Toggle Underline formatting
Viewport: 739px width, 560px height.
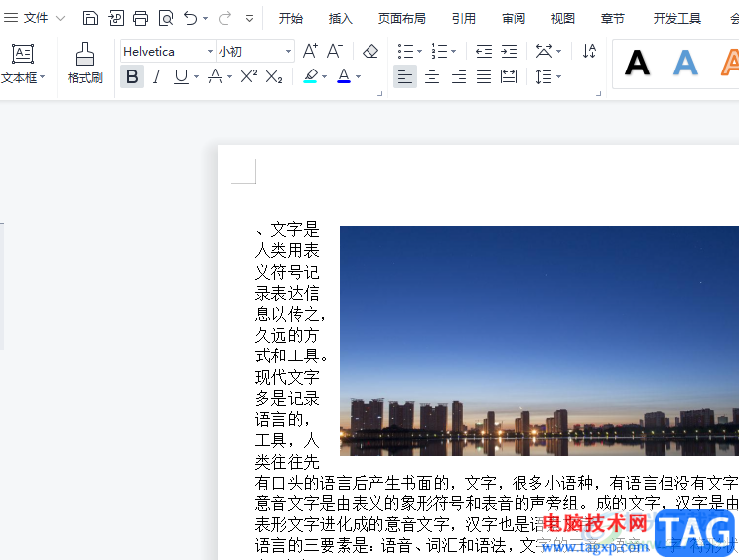click(x=181, y=76)
